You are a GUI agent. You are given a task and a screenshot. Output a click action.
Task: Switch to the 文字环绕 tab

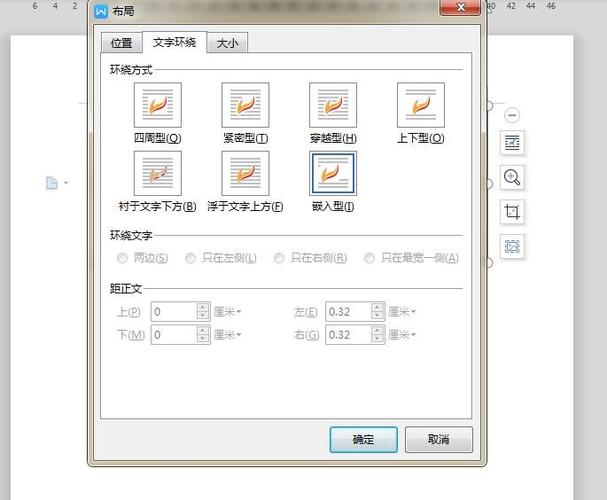coord(175,42)
